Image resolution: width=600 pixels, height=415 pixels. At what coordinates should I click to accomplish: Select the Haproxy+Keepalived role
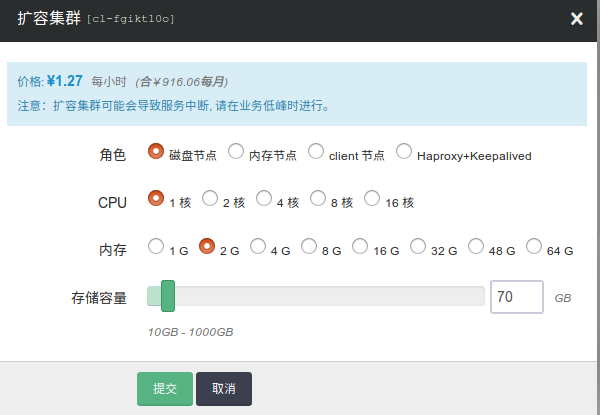point(404,151)
